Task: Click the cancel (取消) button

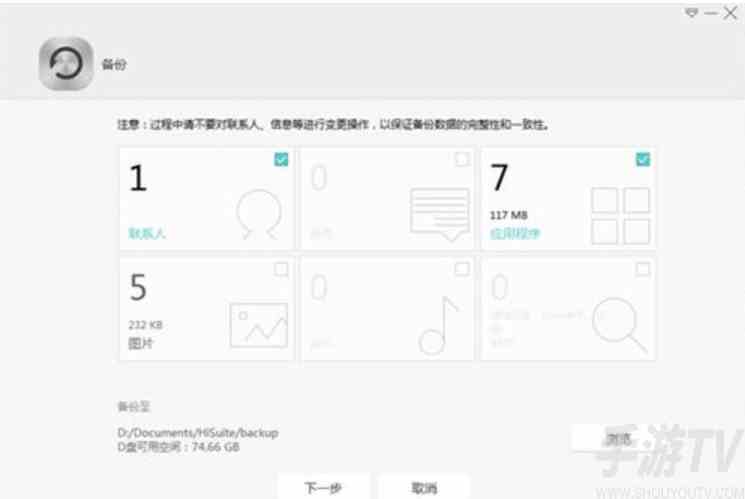Action: (x=424, y=488)
